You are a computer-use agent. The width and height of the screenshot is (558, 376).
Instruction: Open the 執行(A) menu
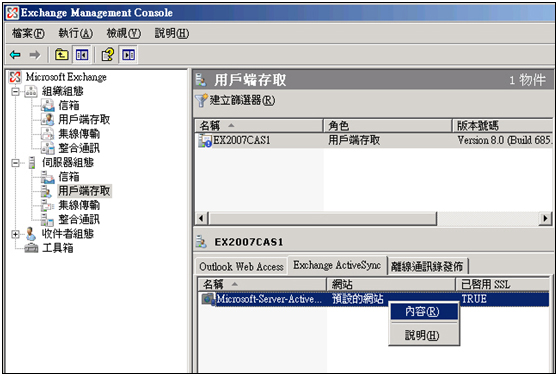pyautogui.click(x=76, y=33)
